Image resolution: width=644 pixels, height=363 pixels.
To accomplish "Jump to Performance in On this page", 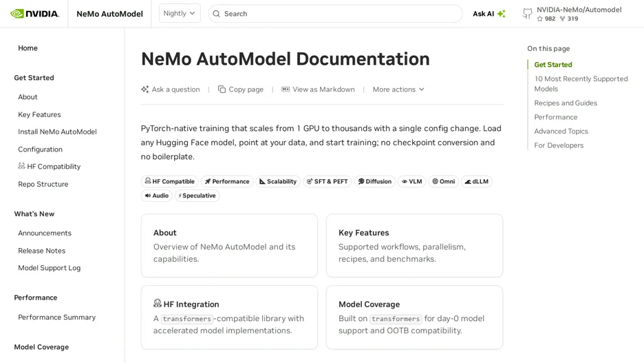I will coord(556,117).
